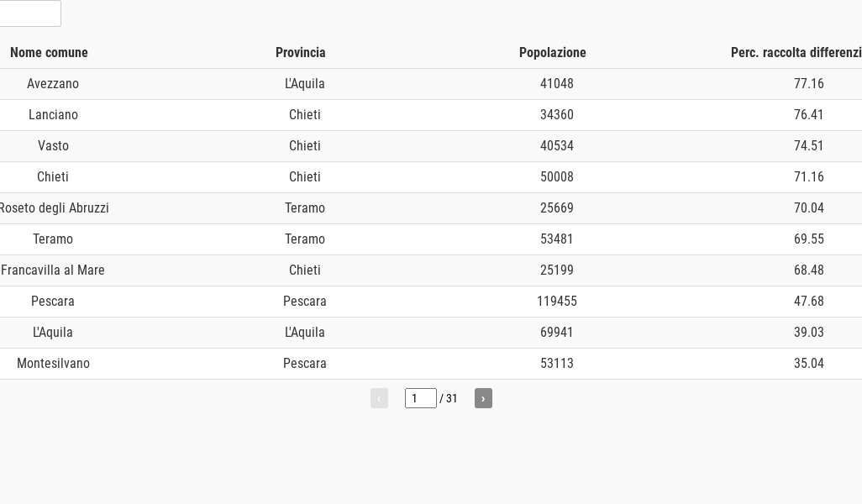Click the Lanciano municipality cell
Image resolution: width=862 pixels, height=504 pixels.
(53, 115)
